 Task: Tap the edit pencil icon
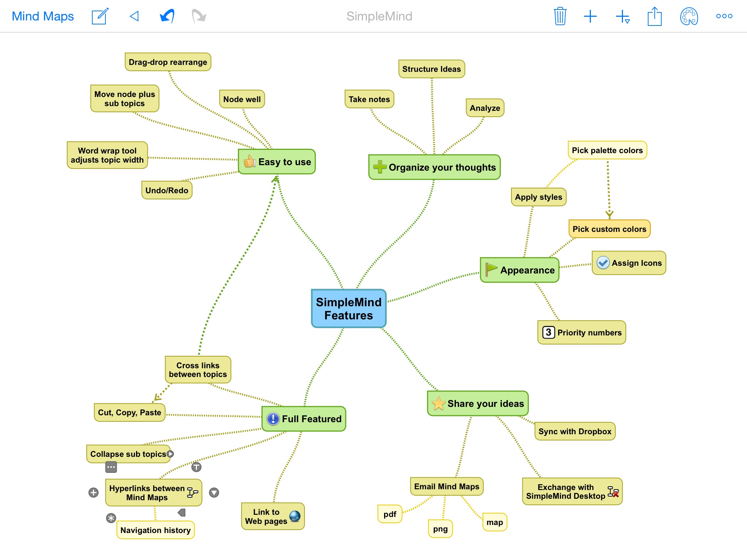coord(100,16)
